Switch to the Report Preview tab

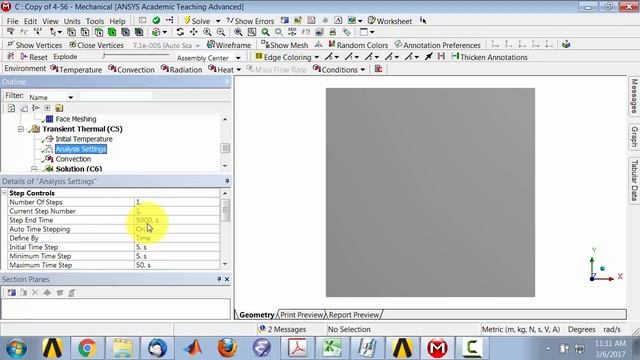353,315
